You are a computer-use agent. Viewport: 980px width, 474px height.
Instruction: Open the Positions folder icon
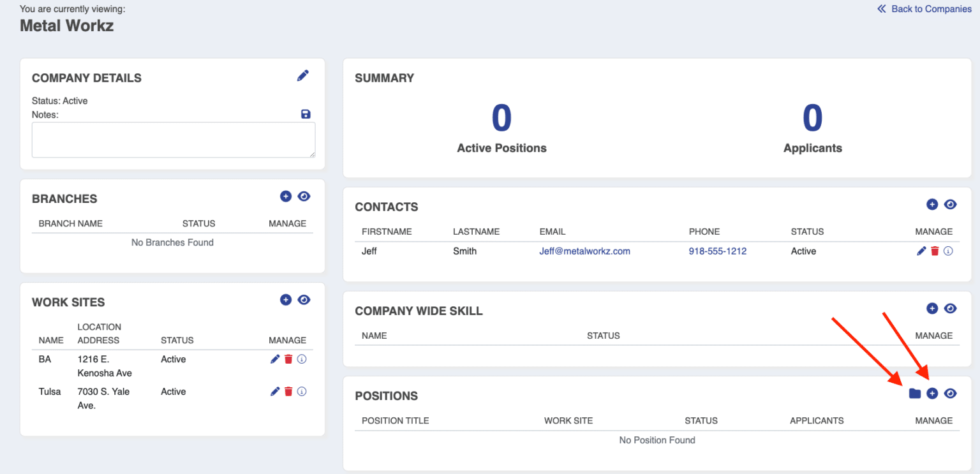(915, 394)
